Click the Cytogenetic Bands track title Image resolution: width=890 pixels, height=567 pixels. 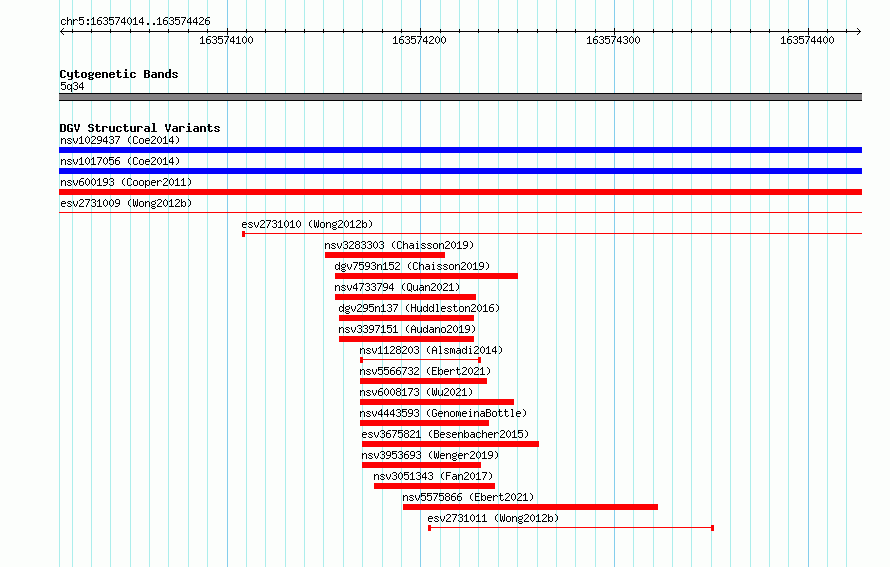pos(119,74)
